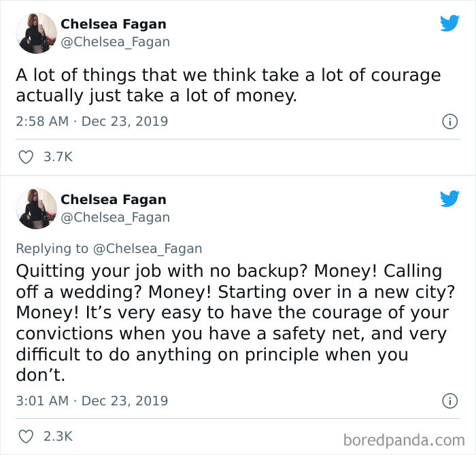The height and width of the screenshot is (455, 476).
Task: Open the 3:01 AM · Dec 23, 2019 timestamp
Action: 92,401
